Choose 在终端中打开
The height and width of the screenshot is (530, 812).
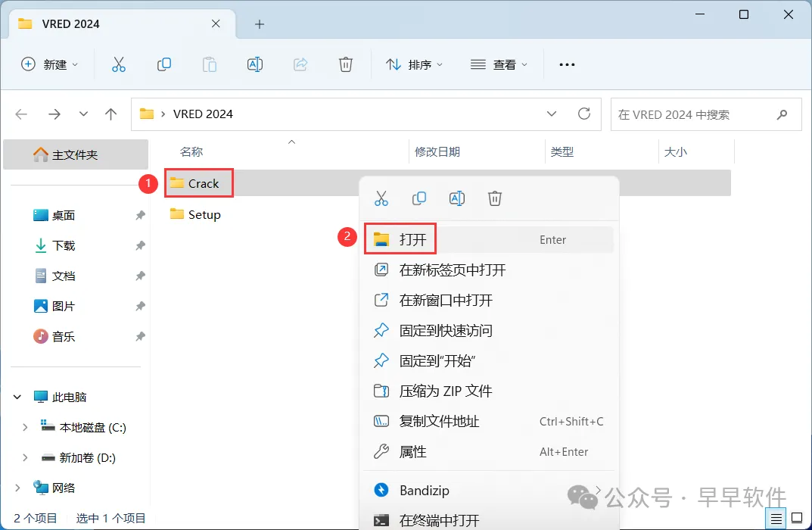[x=489, y=519]
